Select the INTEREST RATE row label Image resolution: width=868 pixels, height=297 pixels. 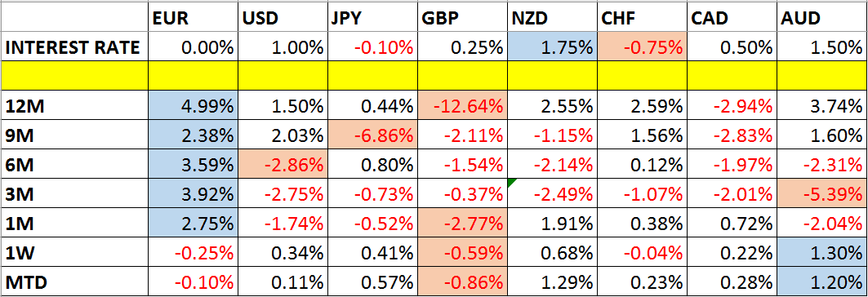click(73, 47)
